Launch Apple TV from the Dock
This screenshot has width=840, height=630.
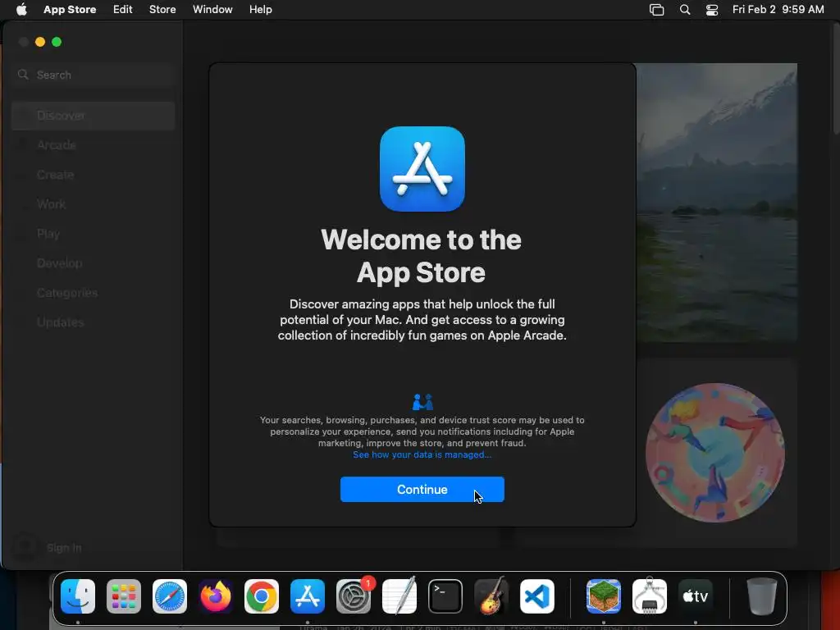coord(696,596)
